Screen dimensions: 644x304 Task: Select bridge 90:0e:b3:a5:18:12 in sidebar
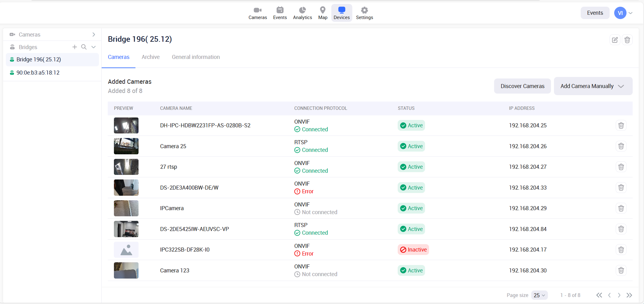38,73
